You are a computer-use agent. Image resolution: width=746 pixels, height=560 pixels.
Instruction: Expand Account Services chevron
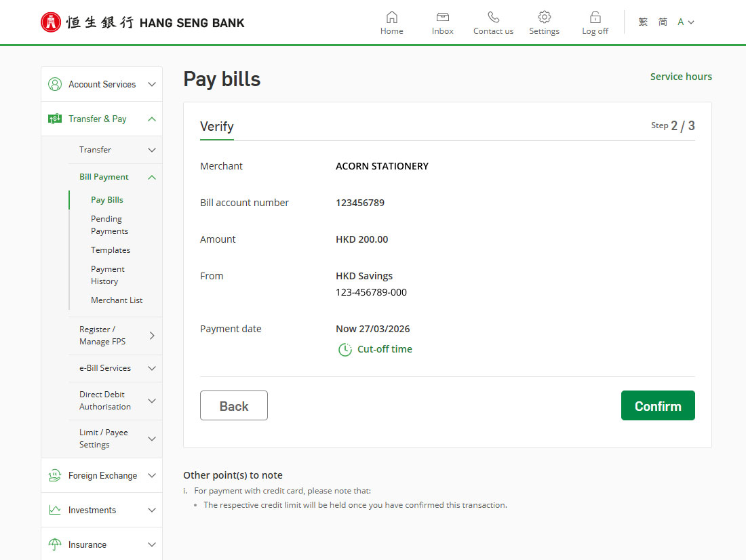click(152, 84)
